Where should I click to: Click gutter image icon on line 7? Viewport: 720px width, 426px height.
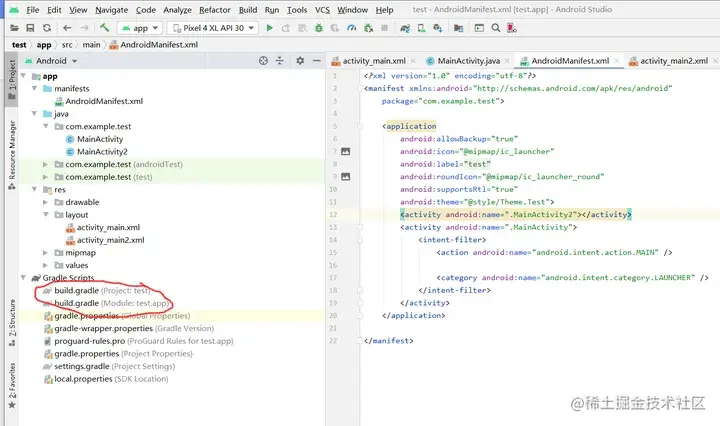(345, 151)
